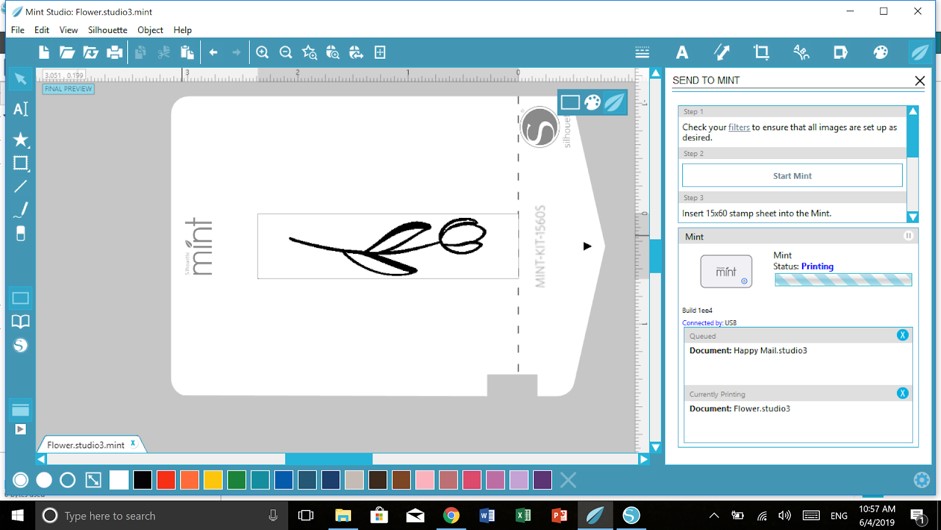Choose the line drawing tool
The height and width of the screenshot is (530, 941).
(x=20, y=186)
